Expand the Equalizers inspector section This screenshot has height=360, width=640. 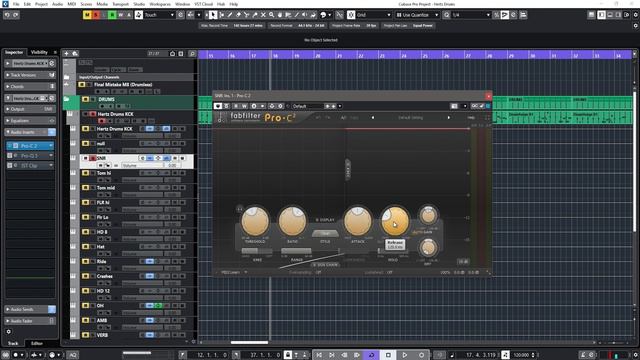pyautogui.click(x=29, y=121)
